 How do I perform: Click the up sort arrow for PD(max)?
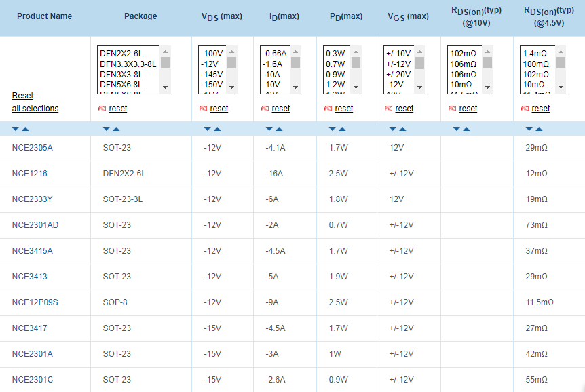click(x=342, y=129)
